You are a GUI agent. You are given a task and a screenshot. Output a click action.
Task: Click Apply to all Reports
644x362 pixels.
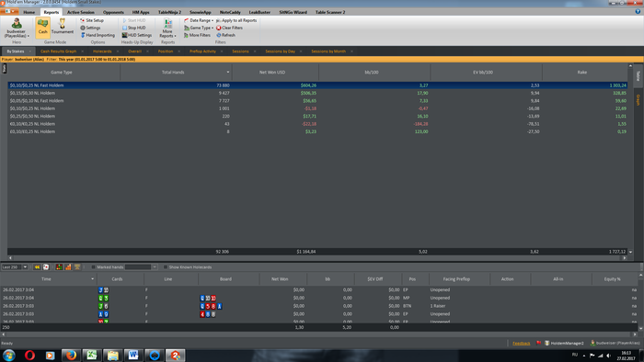pyautogui.click(x=236, y=20)
